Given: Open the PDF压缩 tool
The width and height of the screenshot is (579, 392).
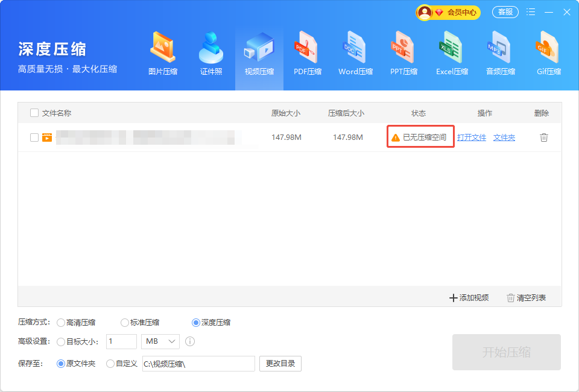Looking at the screenshot, I should tap(308, 54).
